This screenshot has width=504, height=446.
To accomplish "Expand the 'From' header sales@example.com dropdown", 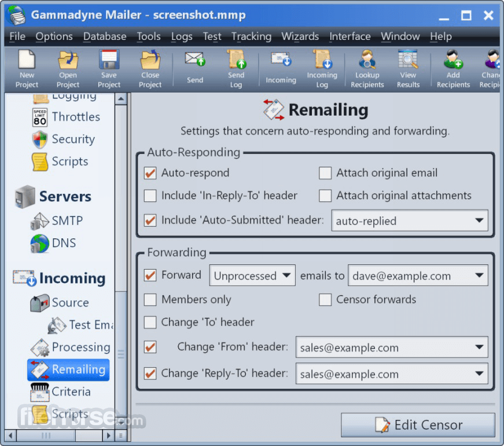I will coord(392,347).
